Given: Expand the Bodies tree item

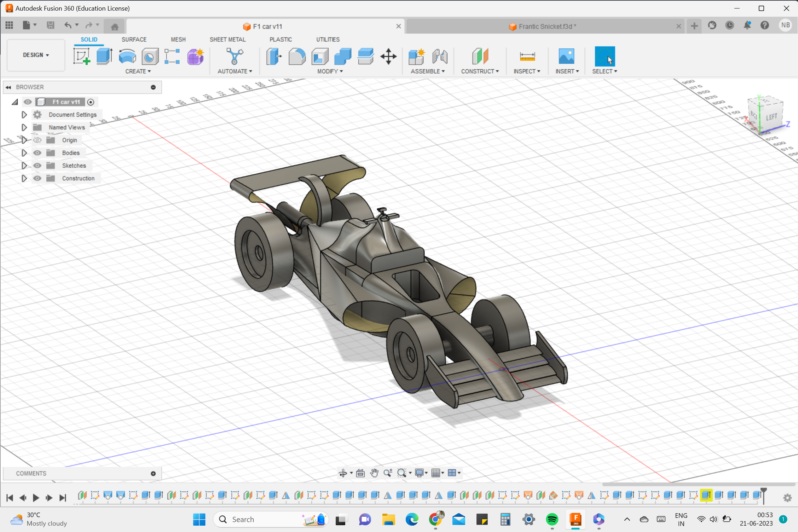Looking at the screenshot, I should (24, 152).
